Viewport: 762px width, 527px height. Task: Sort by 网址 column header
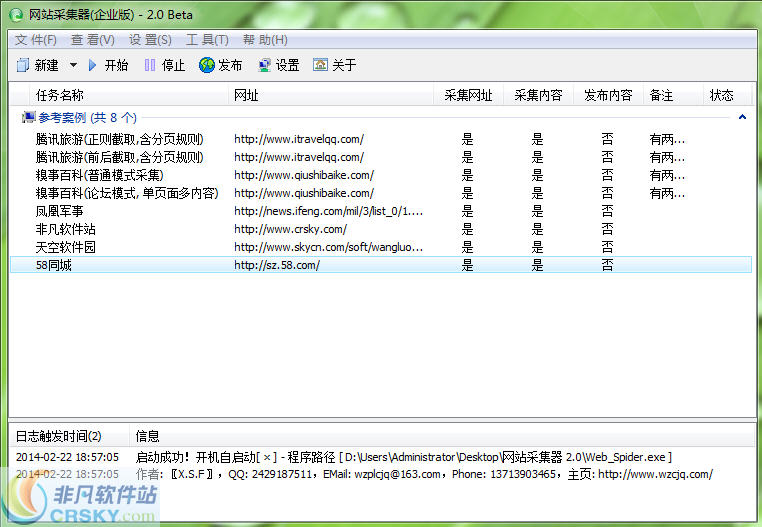tap(331, 95)
